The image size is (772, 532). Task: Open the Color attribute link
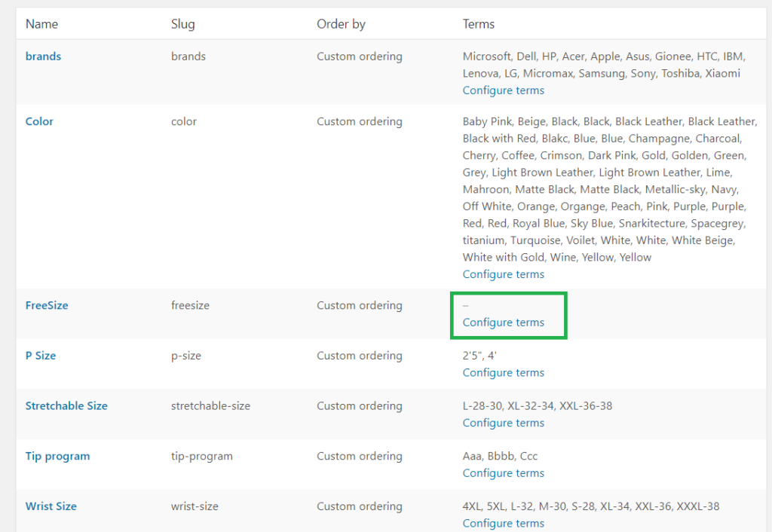coord(39,121)
